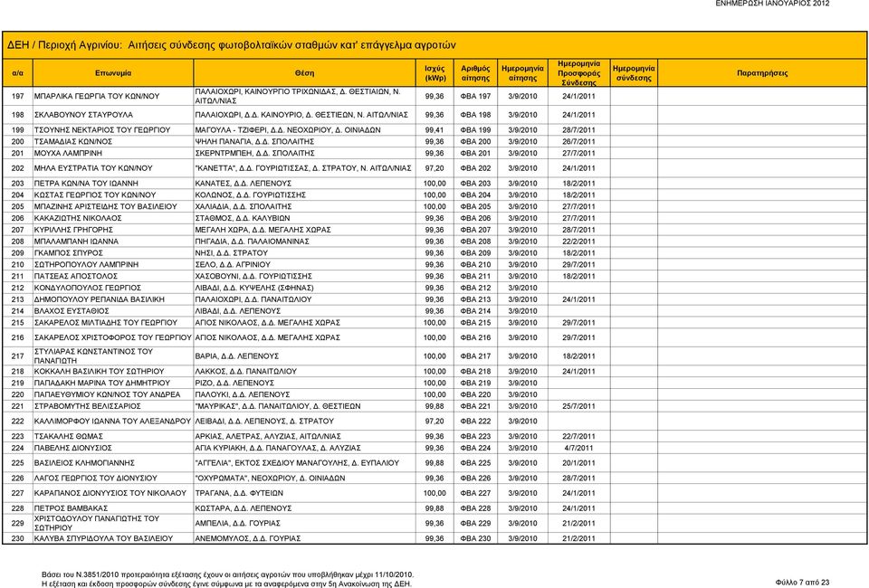Select name 'ΣΚΛΑΒΟΥΝΟΥ ΣΤΑΥΡΟΥΛΑ'
The height and width of the screenshot is (588, 869).
click(x=83, y=115)
